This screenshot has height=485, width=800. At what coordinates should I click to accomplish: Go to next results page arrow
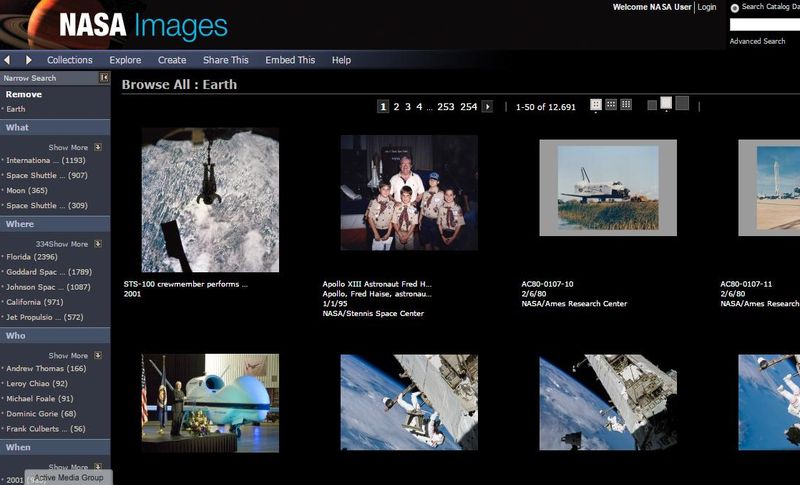(x=487, y=107)
